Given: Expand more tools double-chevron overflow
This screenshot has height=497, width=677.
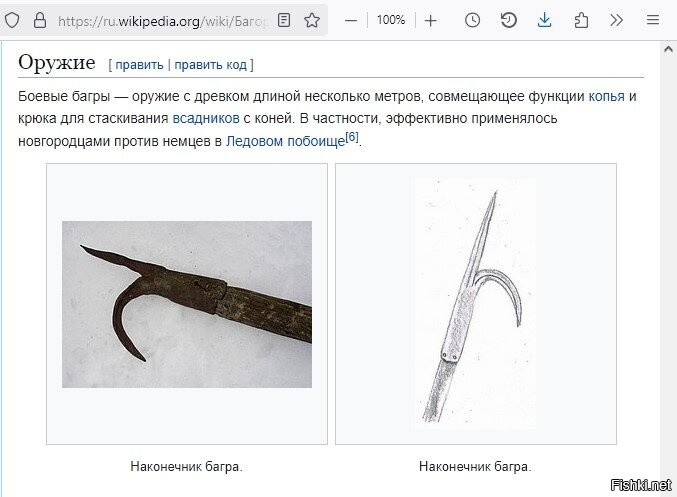Looking at the screenshot, I should [x=617, y=20].
